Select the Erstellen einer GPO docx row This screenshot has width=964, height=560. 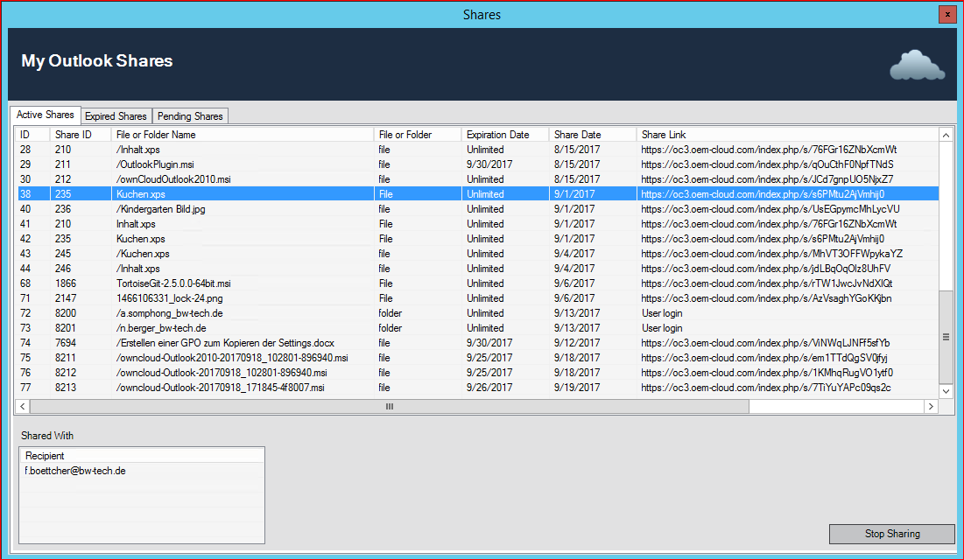click(477, 342)
